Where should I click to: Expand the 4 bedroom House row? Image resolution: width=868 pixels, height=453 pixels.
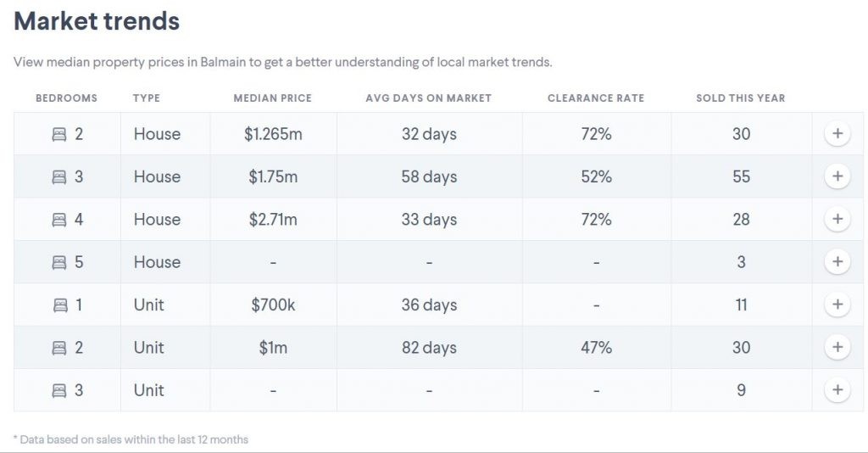pyautogui.click(x=837, y=219)
